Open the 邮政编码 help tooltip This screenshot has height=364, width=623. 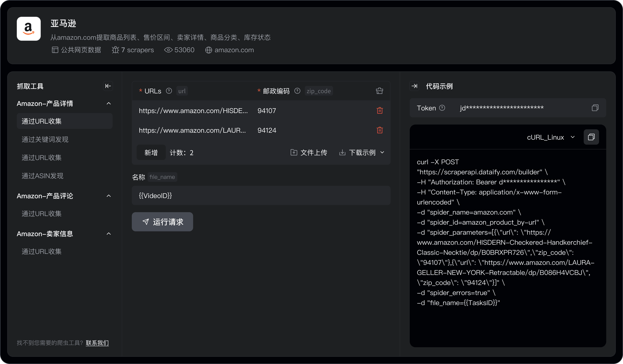pyautogui.click(x=297, y=91)
